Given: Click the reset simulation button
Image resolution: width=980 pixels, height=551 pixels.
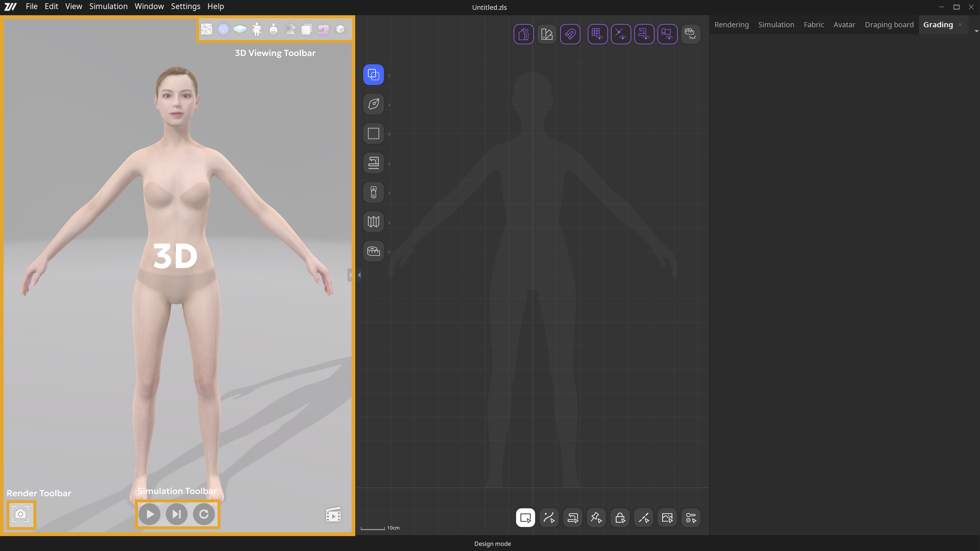Looking at the screenshot, I should (204, 514).
